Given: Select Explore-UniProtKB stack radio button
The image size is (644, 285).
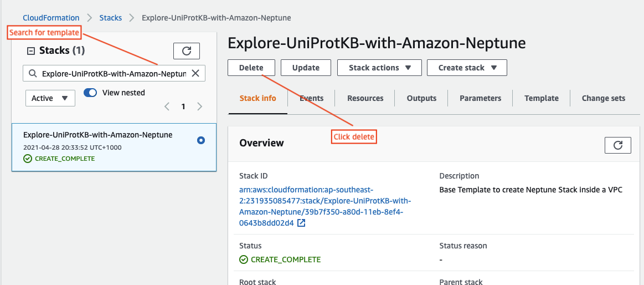Looking at the screenshot, I should [x=201, y=141].
